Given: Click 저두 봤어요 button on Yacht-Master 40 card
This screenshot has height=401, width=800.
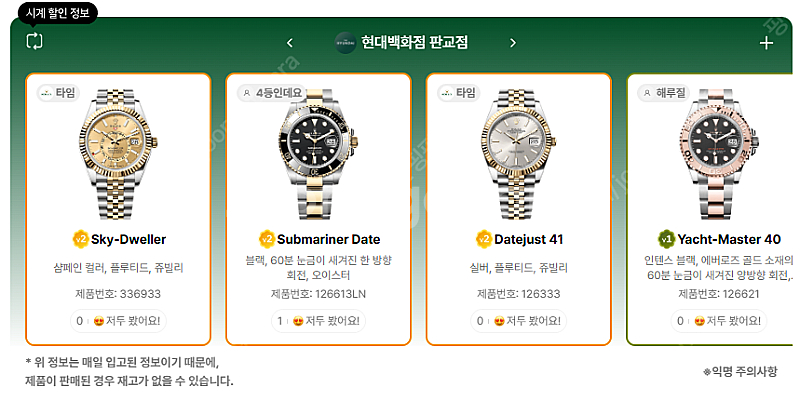Looking at the screenshot, I should tap(718, 321).
